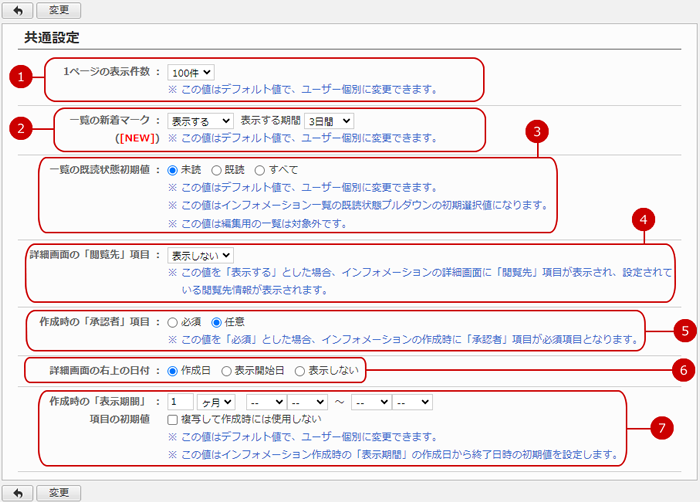Click the note about 「表示期間」の作成日から終了日時の初期値
700x502 pixels.
pyautogui.click(x=393, y=454)
